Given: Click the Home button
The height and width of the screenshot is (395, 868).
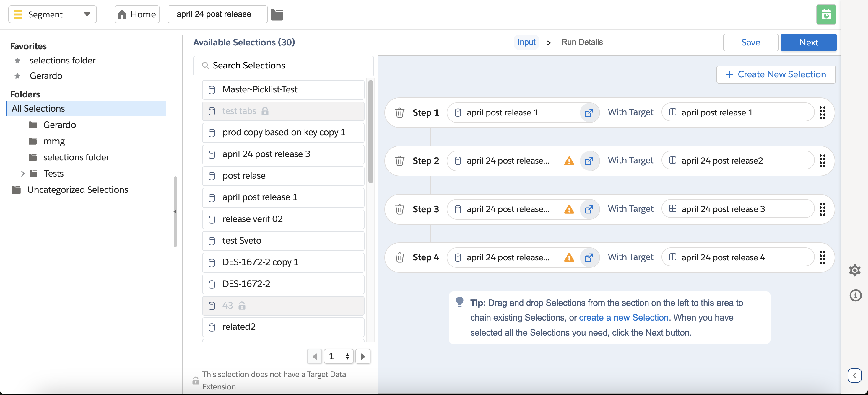Looking at the screenshot, I should click(x=137, y=14).
